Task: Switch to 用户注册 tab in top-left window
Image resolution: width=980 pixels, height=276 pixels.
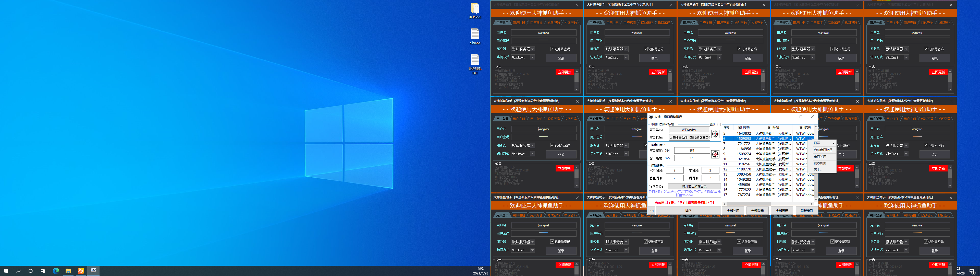Action: pyautogui.click(x=519, y=23)
